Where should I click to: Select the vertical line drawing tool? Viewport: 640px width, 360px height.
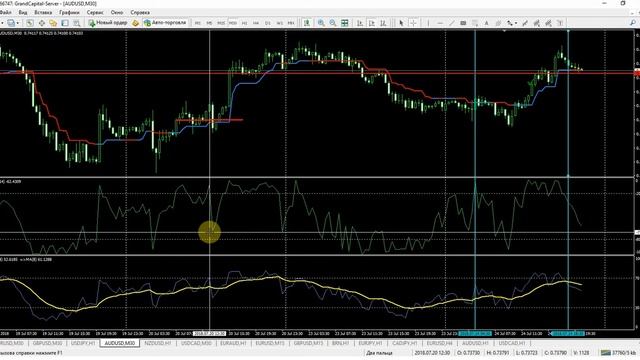[x=428, y=23]
